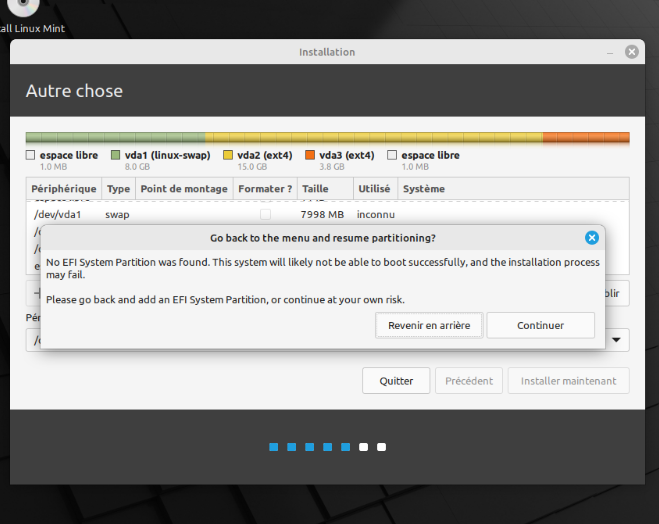The image size is (659, 524).
Task: Click the 7998 MB size cell
Action: tap(322, 214)
